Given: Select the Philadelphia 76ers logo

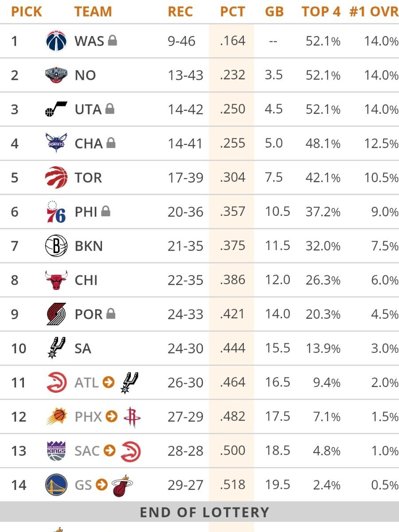Looking at the screenshot, I should 56,211.
